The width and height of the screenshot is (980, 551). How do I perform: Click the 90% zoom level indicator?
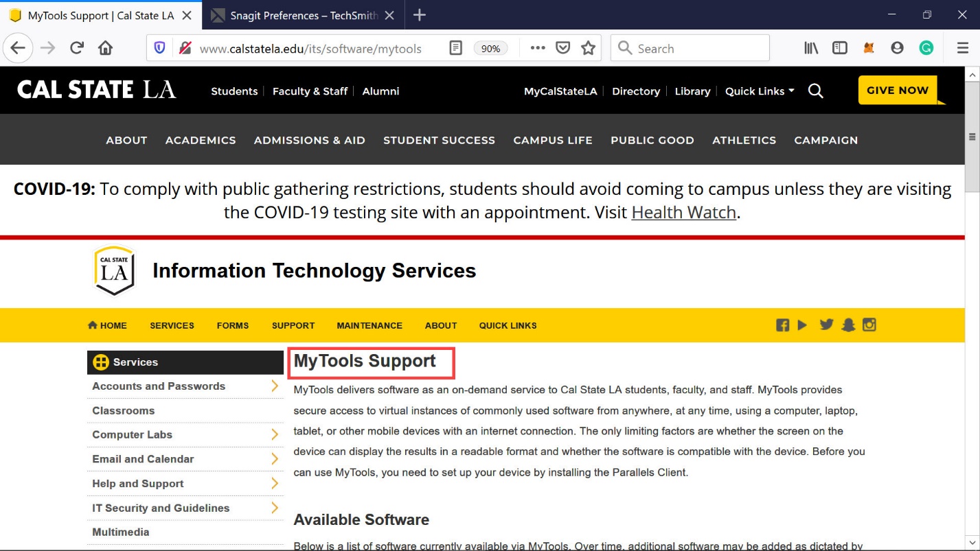tap(490, 48)
